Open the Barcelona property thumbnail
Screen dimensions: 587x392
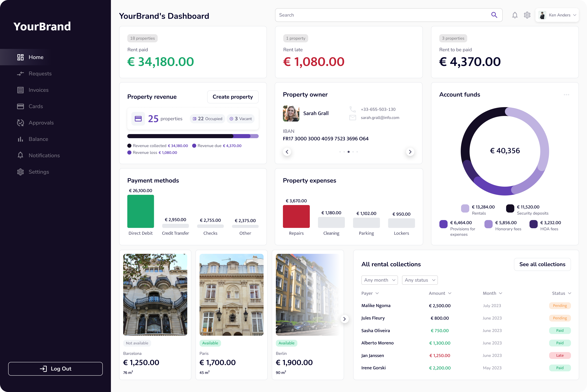[x=155, y=294]
